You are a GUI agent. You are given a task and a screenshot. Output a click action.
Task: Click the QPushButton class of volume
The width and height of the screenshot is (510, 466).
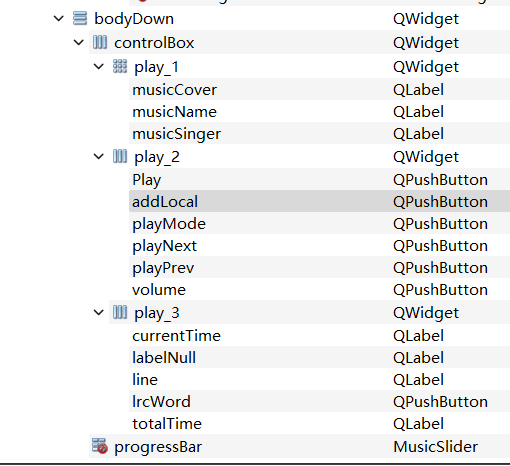coord(440,289)
